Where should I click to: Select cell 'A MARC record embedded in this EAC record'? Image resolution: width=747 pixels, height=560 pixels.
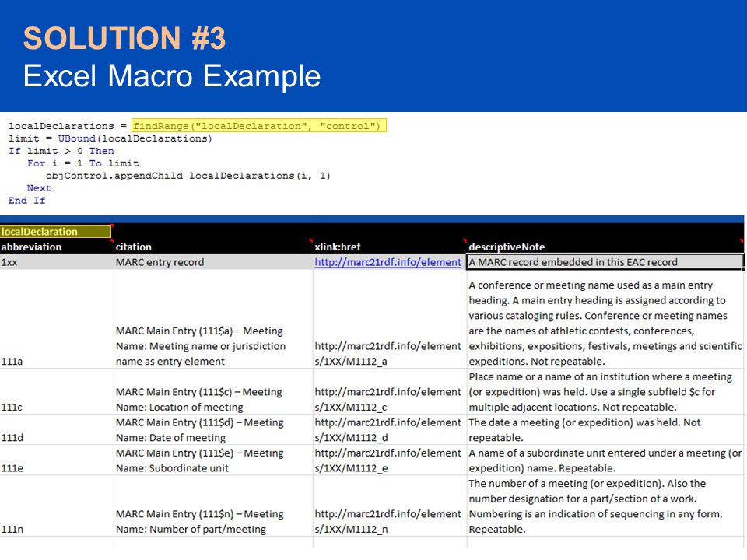(x=605, y=262)
